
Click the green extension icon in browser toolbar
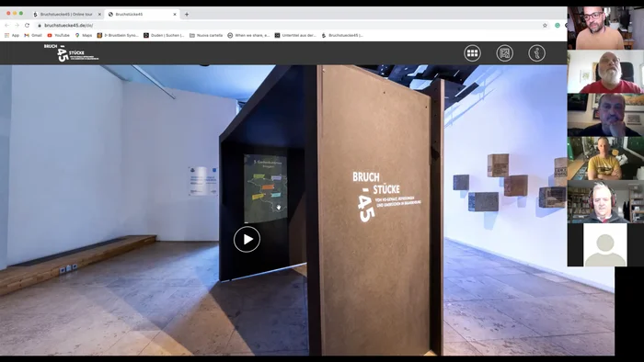pos(558,26)
